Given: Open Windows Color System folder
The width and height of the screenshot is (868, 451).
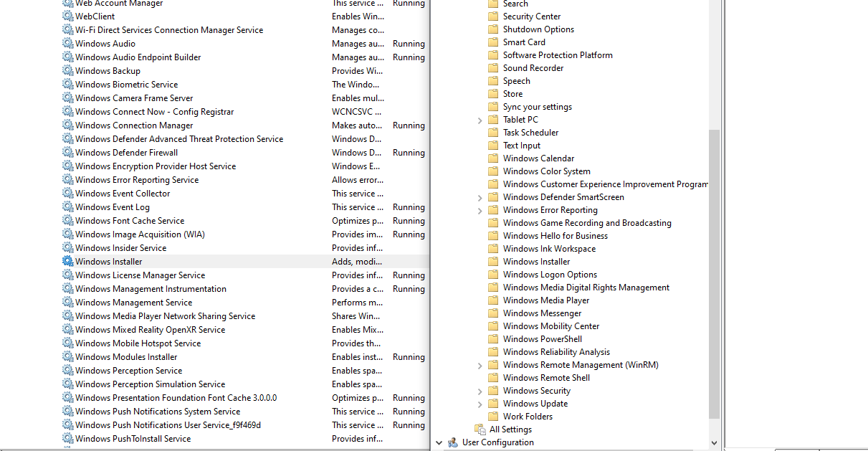Looking at the screenshot, I should pos(547,171).
